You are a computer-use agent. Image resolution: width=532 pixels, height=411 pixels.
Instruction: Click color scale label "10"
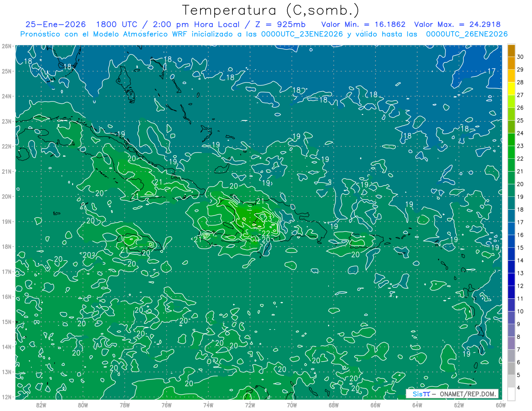(x=520, y=311)
